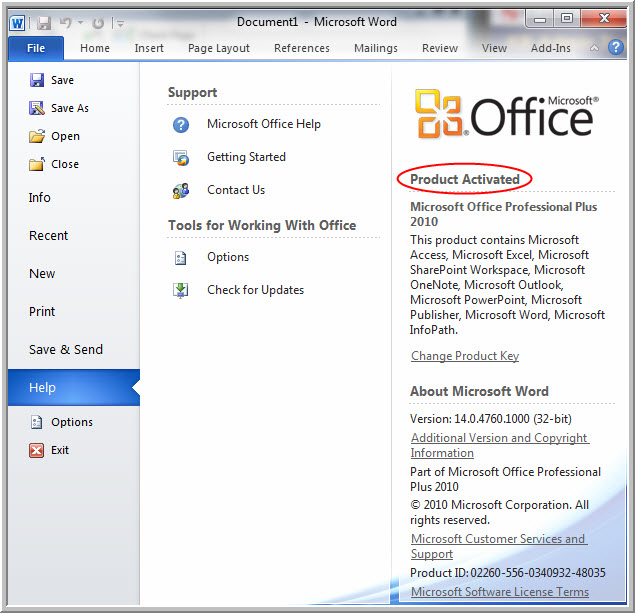Click the Check for Updates download icon
This screenshot has height=613, width=635.
pyautogui.click(x=181, y=290)
